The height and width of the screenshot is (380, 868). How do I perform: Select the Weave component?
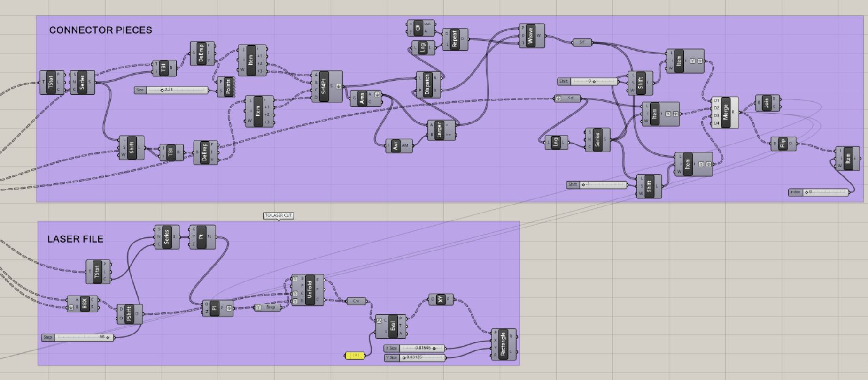[x=531, y=36]
